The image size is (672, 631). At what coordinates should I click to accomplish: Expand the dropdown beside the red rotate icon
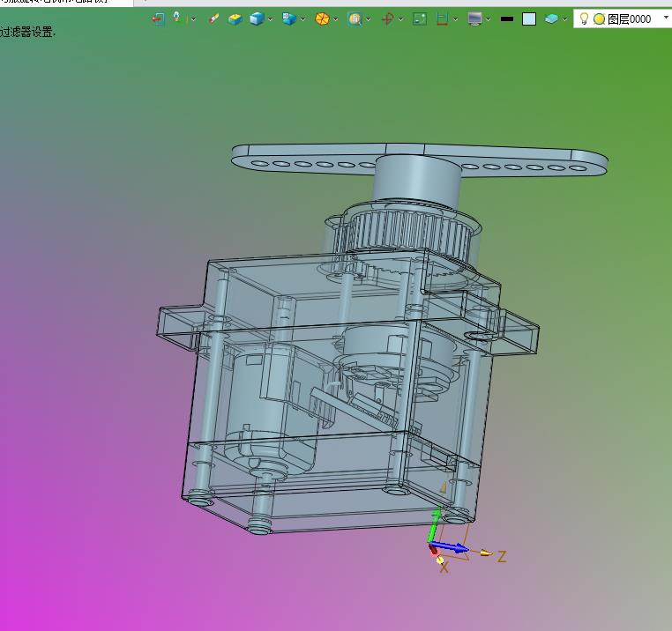point(400,19)
